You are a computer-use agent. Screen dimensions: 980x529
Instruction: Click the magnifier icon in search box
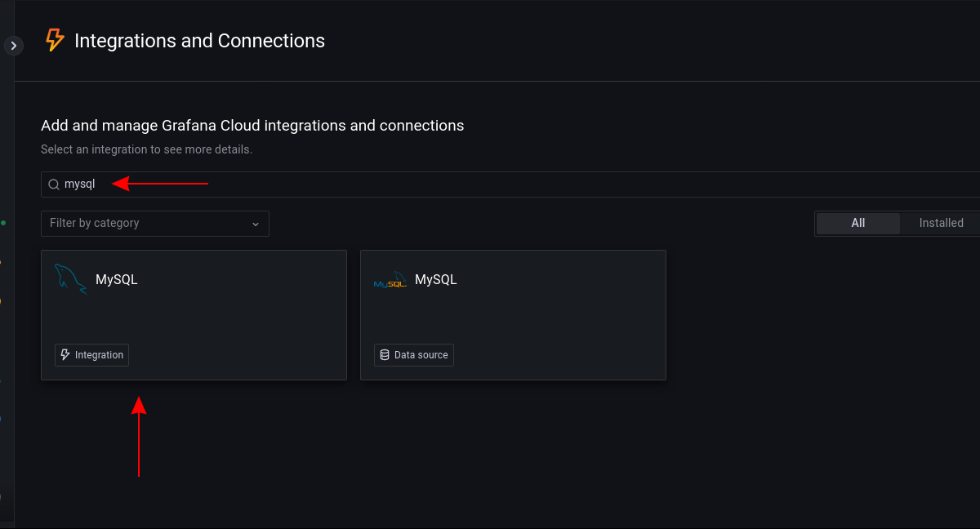54,184
